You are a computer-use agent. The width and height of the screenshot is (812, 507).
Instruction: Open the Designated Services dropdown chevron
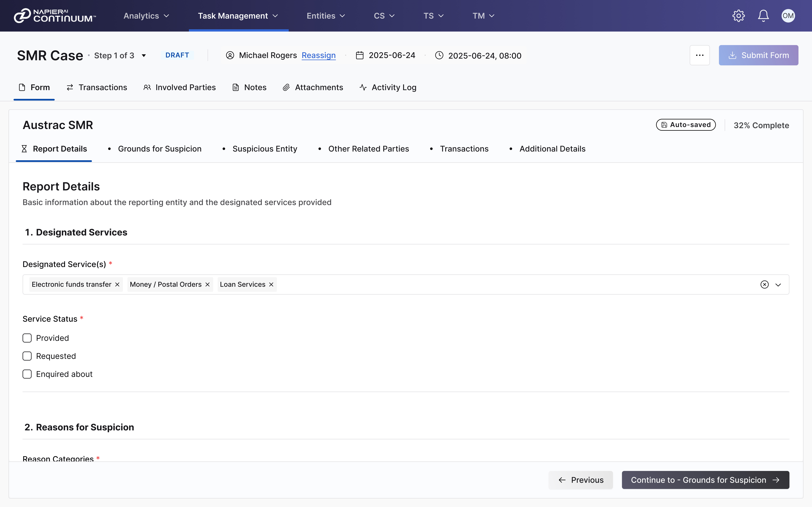coord(778,284)
